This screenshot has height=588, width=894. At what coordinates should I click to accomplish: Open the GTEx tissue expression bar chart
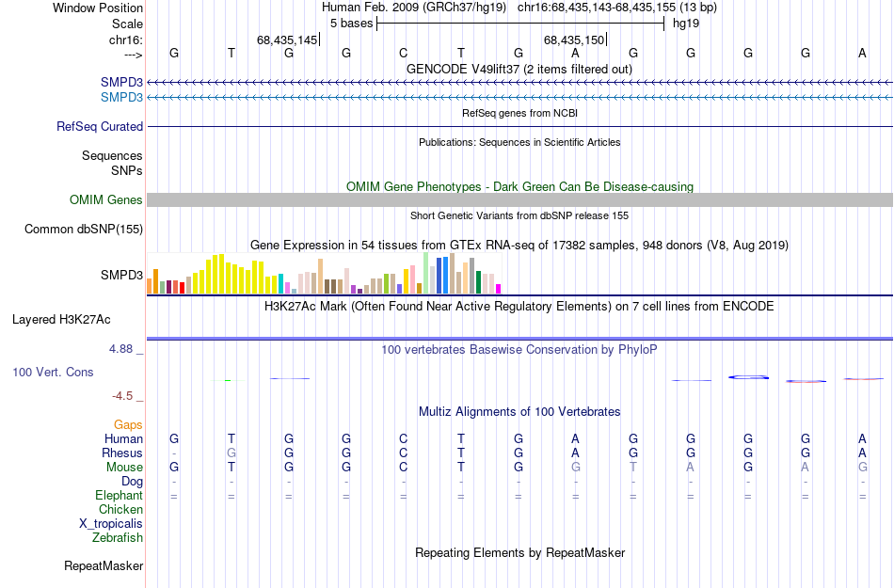(324, 274)
